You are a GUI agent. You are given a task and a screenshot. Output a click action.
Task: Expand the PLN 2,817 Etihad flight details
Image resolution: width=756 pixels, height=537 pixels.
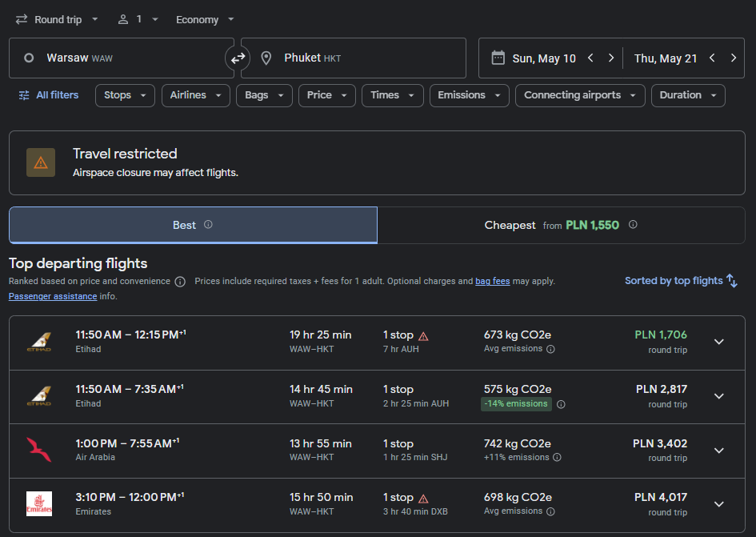[x=719, y=397]
